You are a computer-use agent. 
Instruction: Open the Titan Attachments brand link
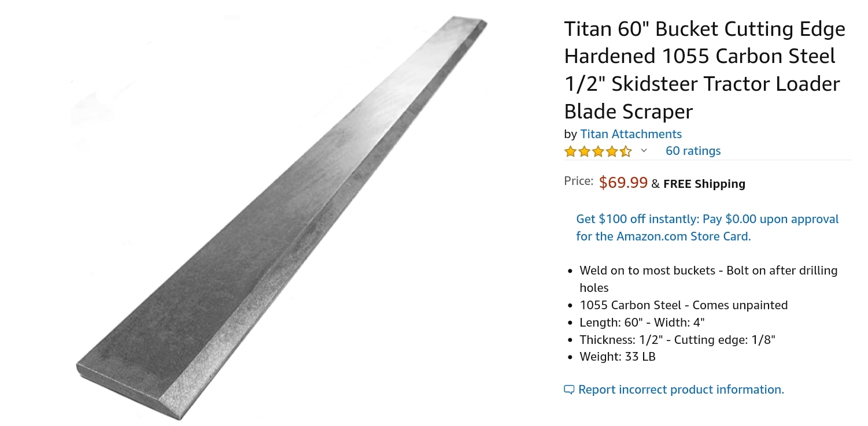pyautogui.click(x=631, y=134)
